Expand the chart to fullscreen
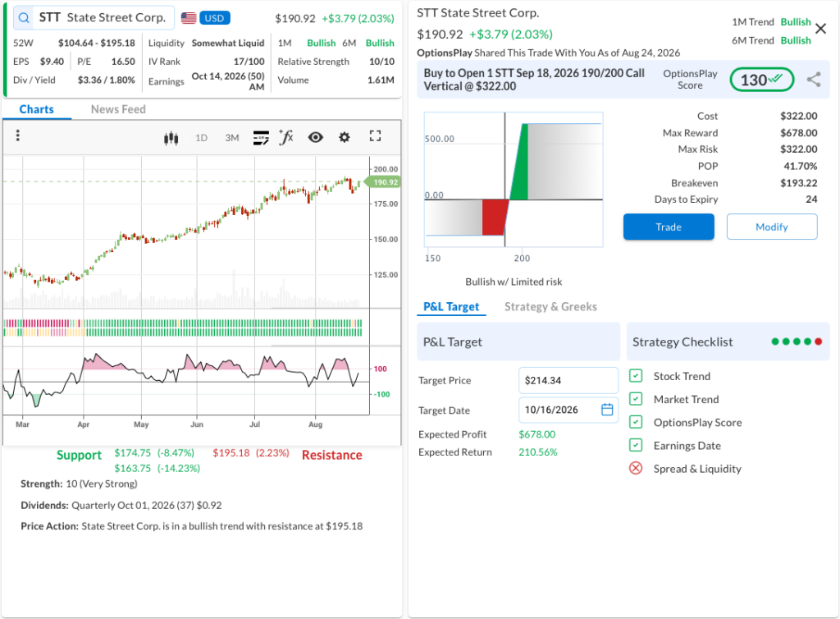 (375, 136)
